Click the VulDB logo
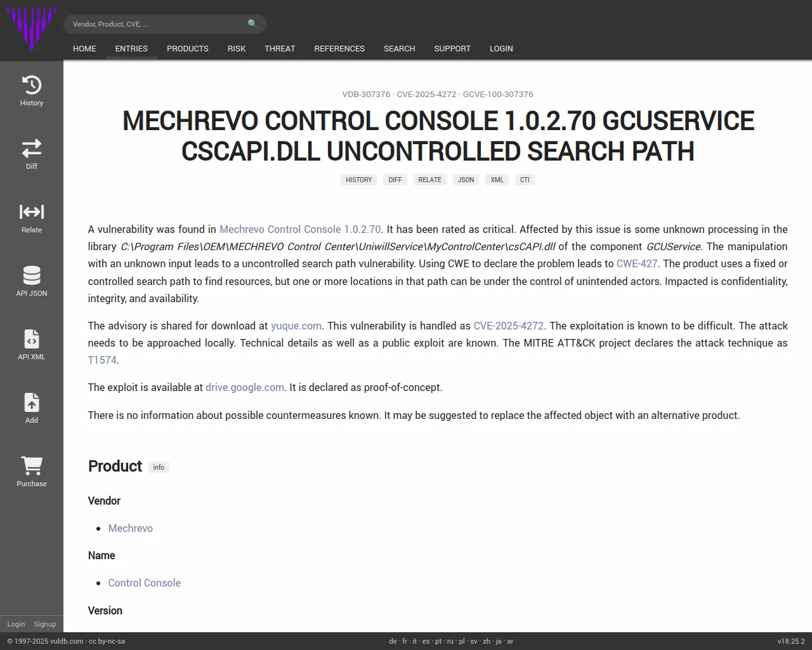Image resolution: width=812 pixels, height=650 pixels. click(x=32, y=29)
